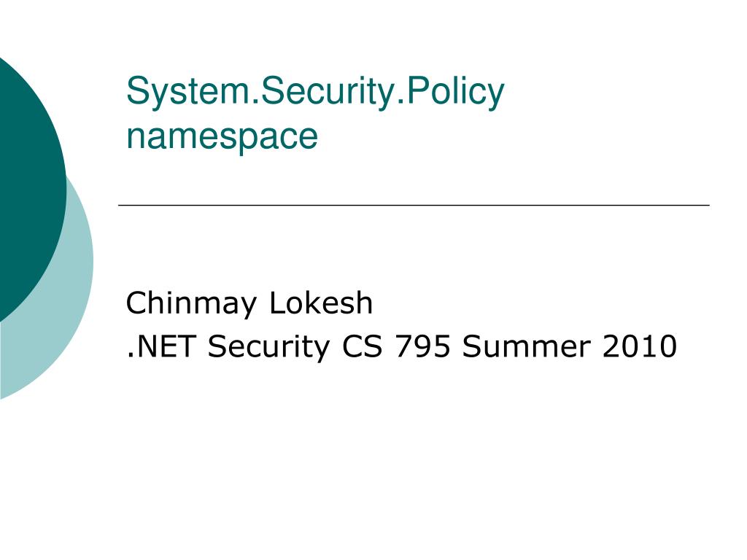Click the CS course code text
This screenshot has height=560, width=747.
[x=362, y=346]
